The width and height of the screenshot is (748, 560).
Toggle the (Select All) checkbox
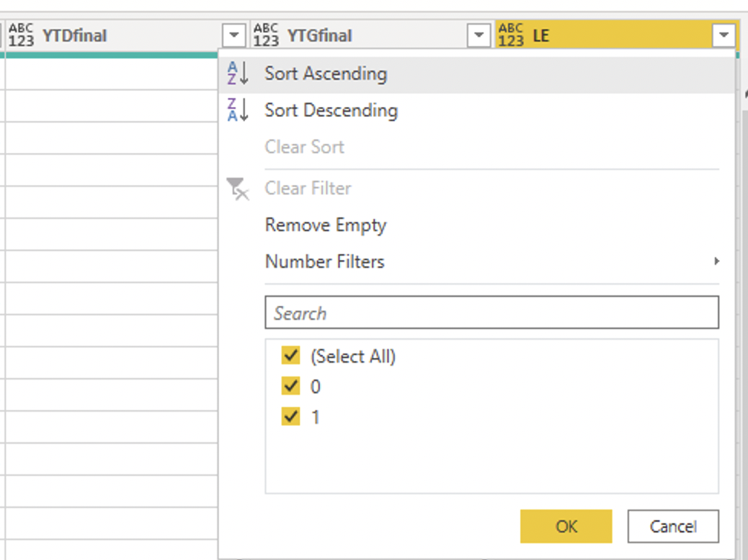(290, 356)
